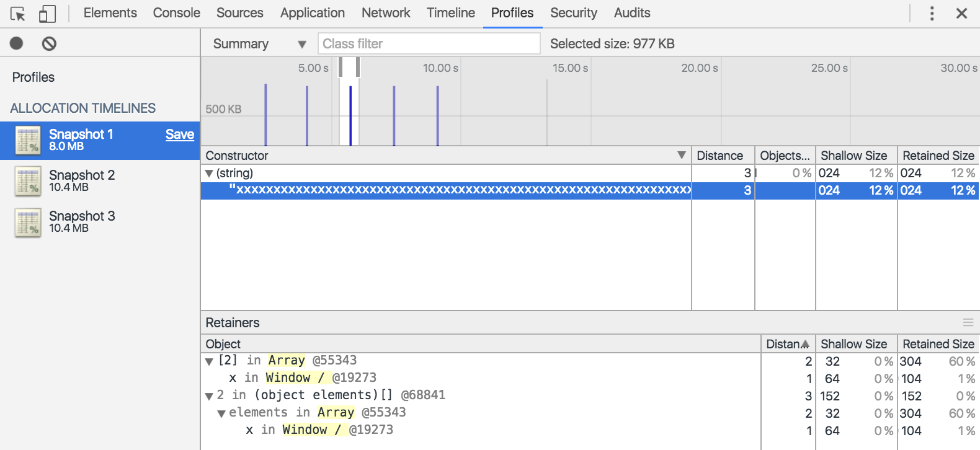Sort by Retained Size column header

[938, 156]
